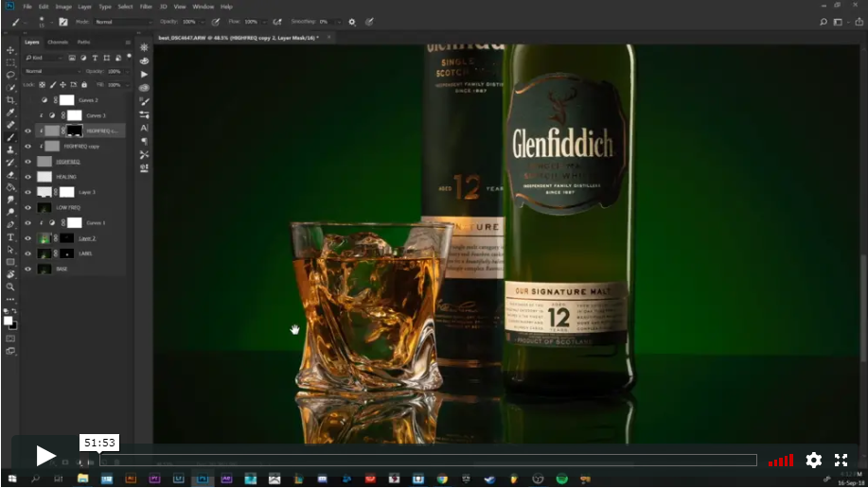Image resolution: width=868 pixels, height=488 pixels.
Task: Open the layer filter Kind dropdown
Action: 44,58
